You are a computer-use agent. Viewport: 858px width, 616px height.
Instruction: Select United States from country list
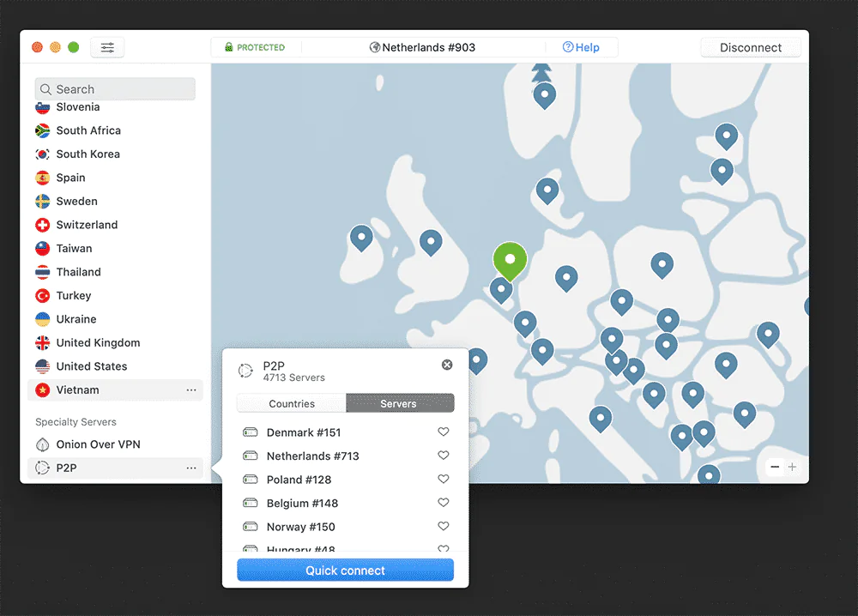pos(92,366)
